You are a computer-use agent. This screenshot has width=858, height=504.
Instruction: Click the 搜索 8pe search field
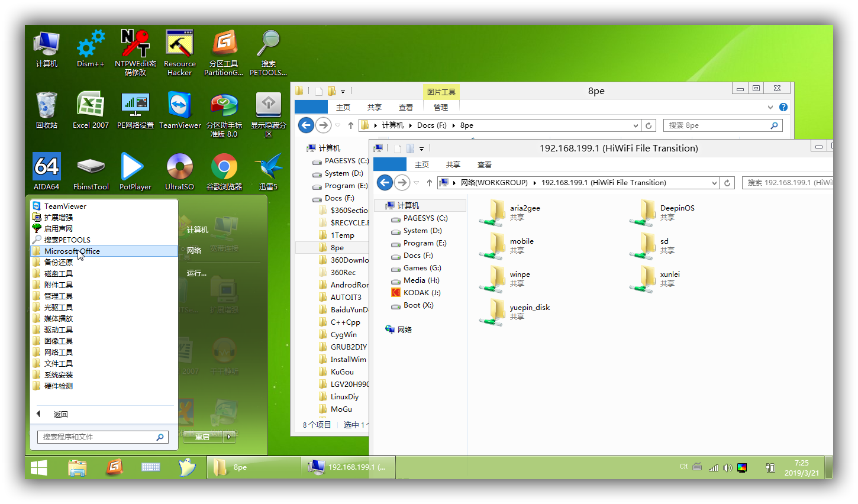pos(722,125)
